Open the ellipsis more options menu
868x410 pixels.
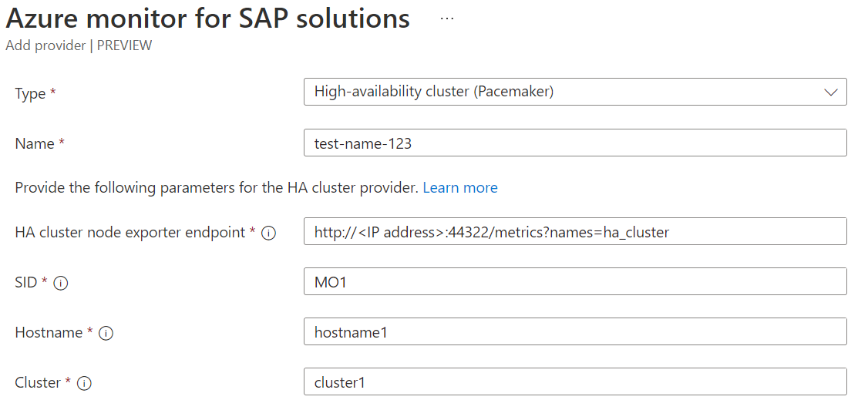447,18
